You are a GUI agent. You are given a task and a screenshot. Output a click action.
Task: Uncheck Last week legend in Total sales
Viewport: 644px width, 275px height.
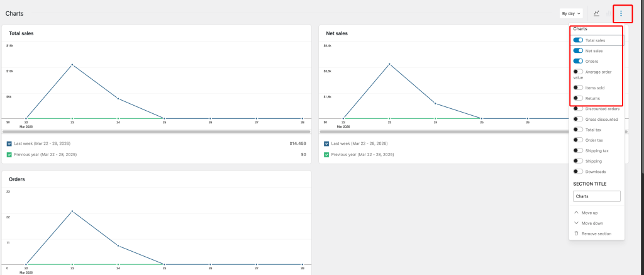click(x=9, y=143)
